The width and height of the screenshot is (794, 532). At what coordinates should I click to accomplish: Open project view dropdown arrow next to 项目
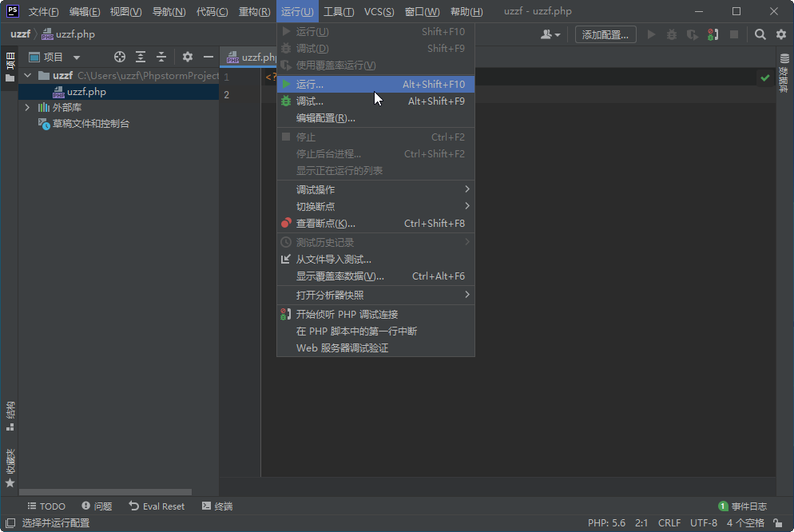(77, 58)
